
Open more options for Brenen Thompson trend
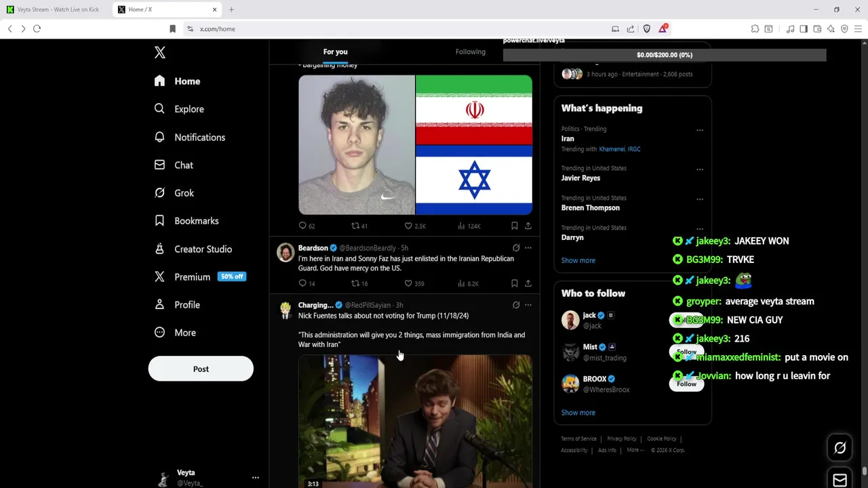pos(700,199)
